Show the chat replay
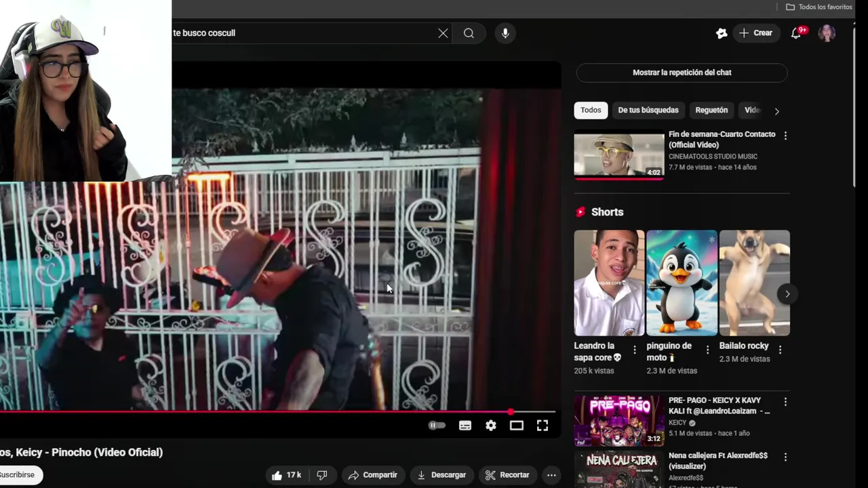Screen dimensions: 868x488 coord(682,73)
